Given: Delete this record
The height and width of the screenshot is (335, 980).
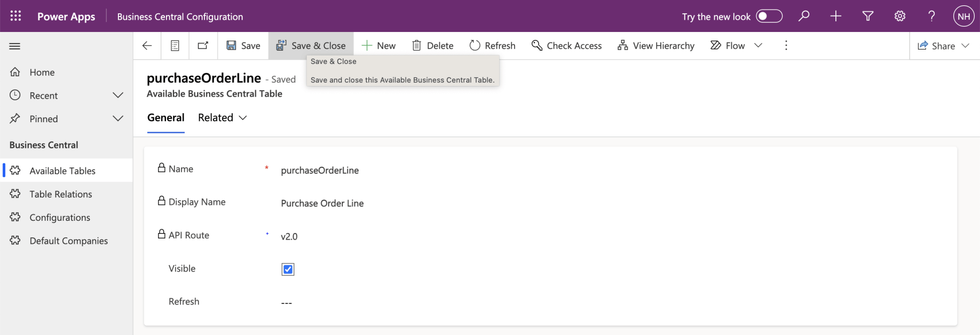Looking at the screenshot, I should tap(433, 46).
